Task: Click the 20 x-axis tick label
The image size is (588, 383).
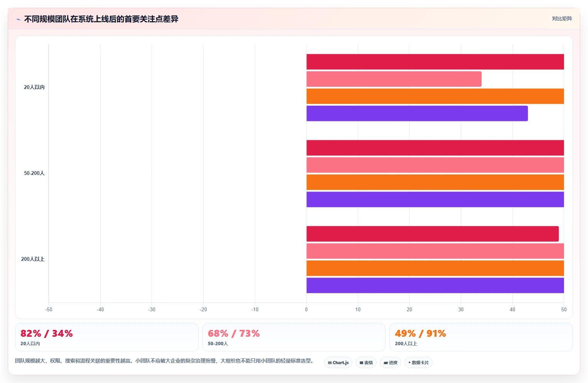Action: (x=409, y=309)
